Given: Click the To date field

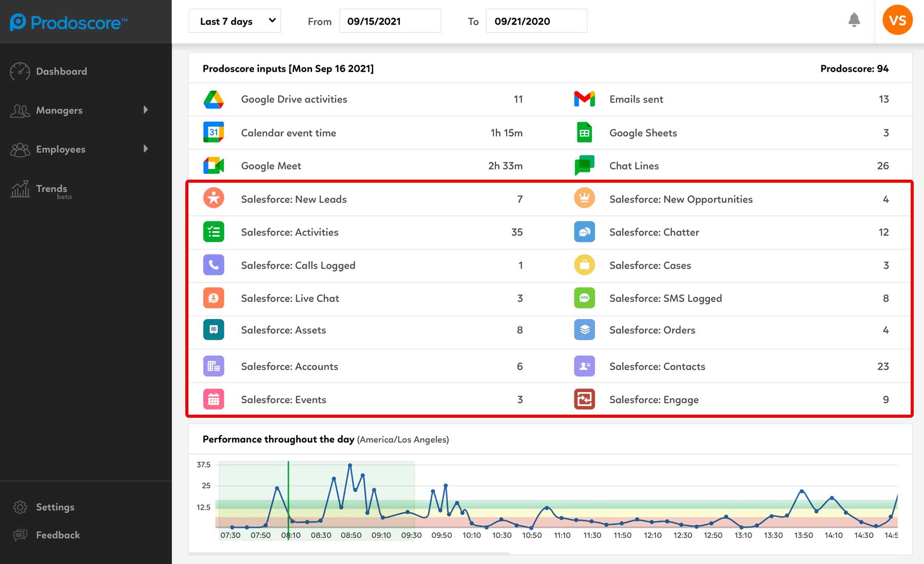Looking at the screenshot, I should point(536,21).
